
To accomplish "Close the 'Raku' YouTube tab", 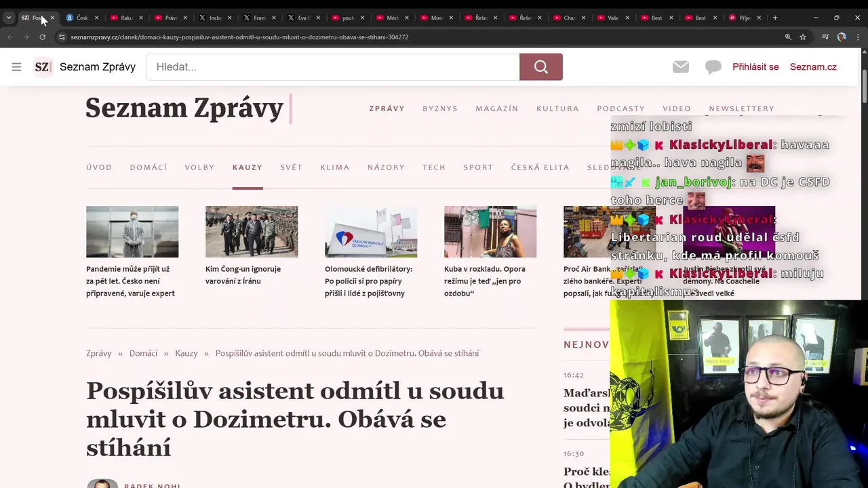I will pyautogui.click(x=140, y=18).
